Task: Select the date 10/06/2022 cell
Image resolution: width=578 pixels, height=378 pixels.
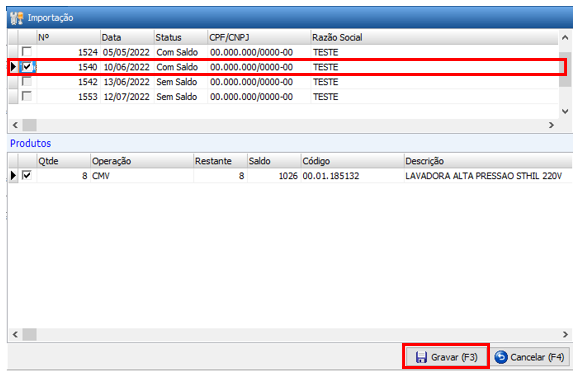Action: pyautogui.click(x=127, y=67)
